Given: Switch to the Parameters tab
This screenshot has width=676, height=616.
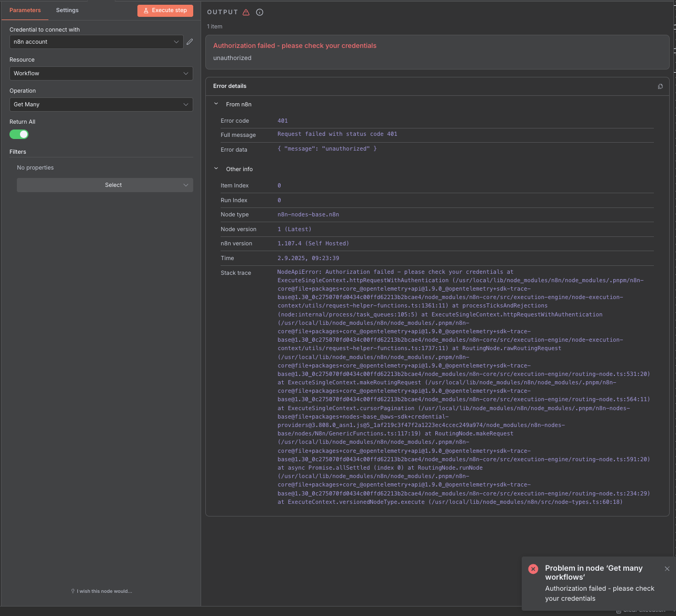Looking at the screenshot, I should pos(25,10).
